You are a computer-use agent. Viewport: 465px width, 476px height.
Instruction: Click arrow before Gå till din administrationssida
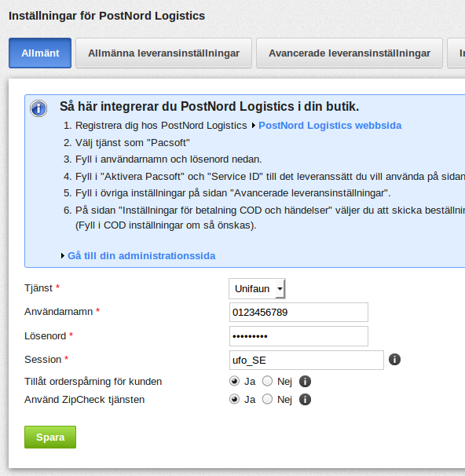click(x=63, y=255)
